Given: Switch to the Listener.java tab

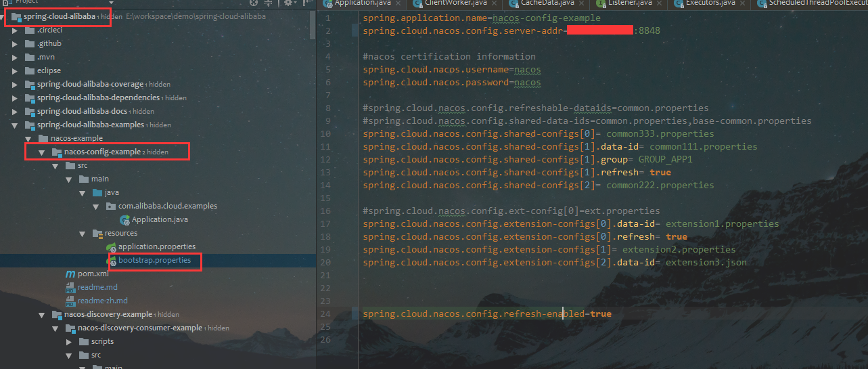Looking at the screenshot, I should point(630,3).
